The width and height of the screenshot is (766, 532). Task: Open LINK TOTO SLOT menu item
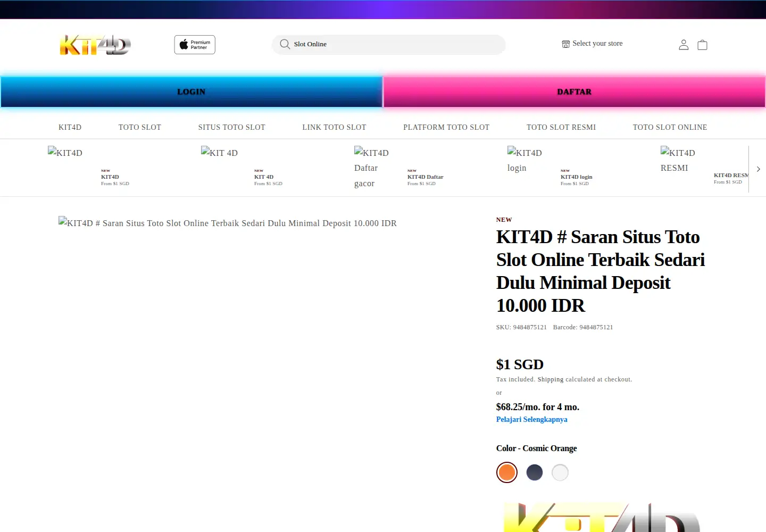tap(335, 127)
